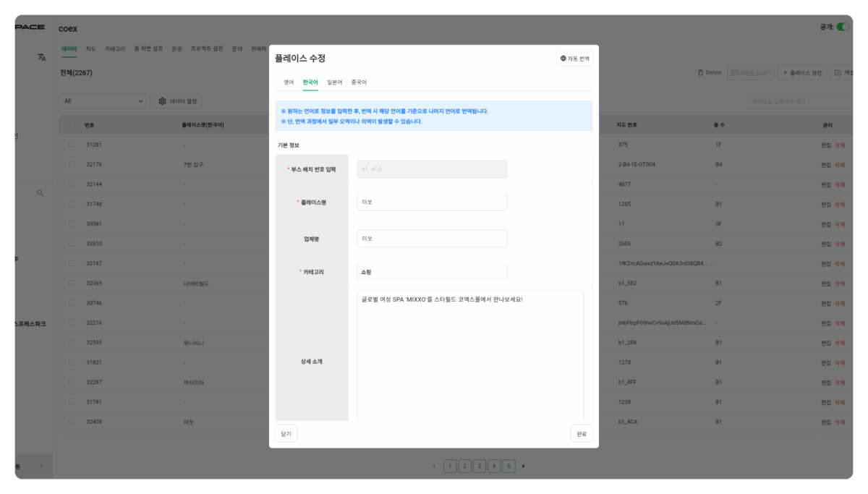Go to page 2 in the pagination
The height and width of the screenshot is (494, 868).
coord(464,466)
